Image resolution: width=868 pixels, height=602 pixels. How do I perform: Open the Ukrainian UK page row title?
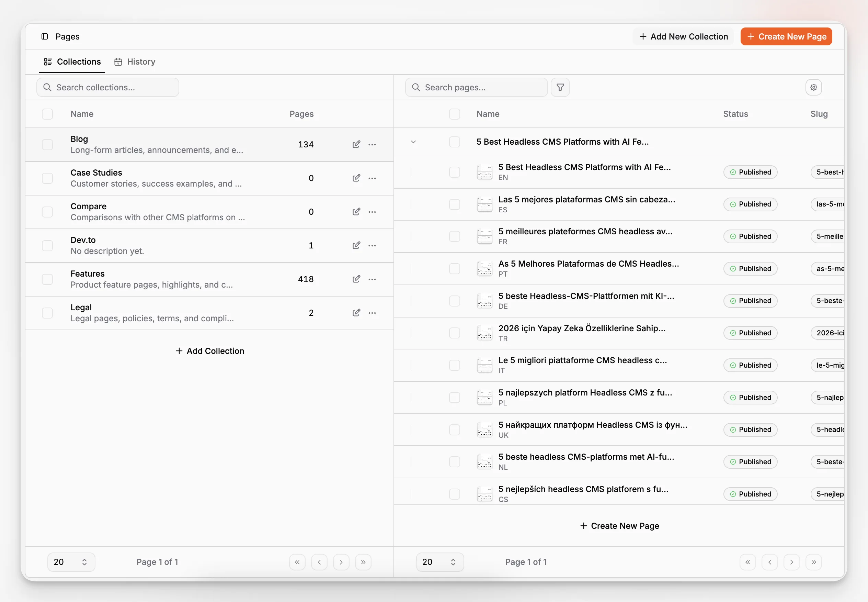[x=593, y=425]
